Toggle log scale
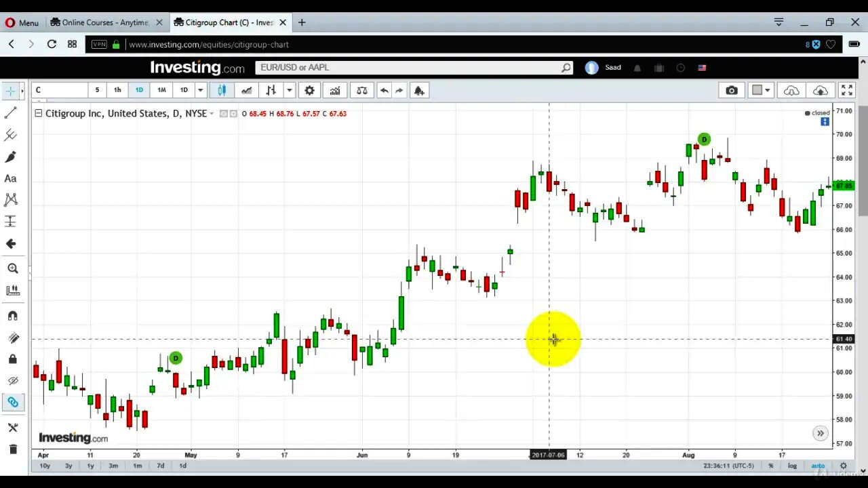 coord(792,466)
